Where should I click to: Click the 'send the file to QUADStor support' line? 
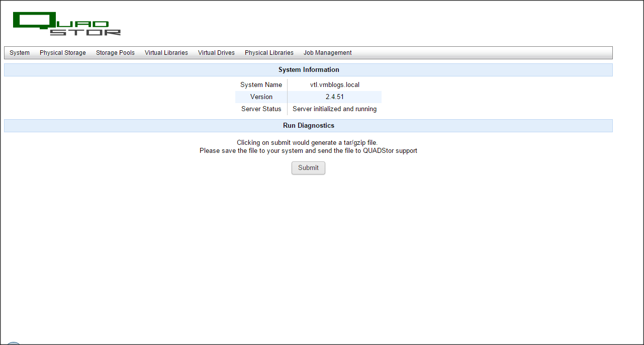[x=308, y=150]
